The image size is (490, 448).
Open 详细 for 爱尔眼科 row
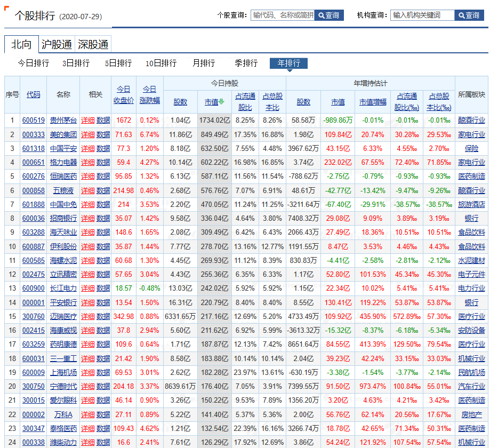pos(88,400)
